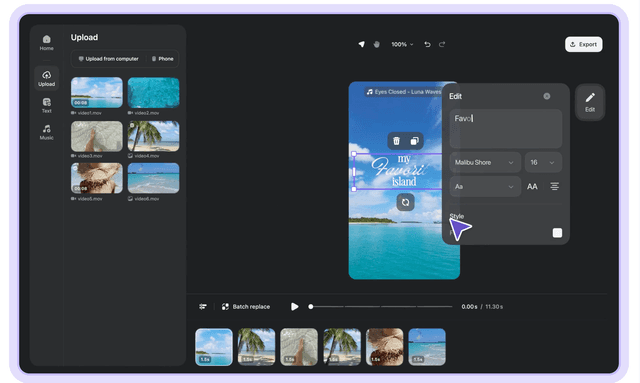Select video3.mov thumbnail

click(97, 136)
